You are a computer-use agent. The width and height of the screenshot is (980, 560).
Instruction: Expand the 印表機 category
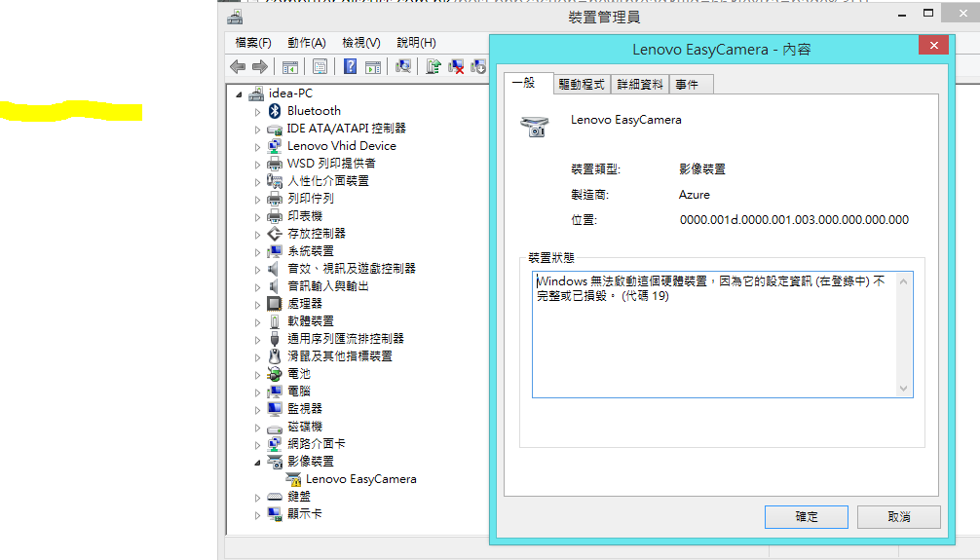click(x=257, y=217)
